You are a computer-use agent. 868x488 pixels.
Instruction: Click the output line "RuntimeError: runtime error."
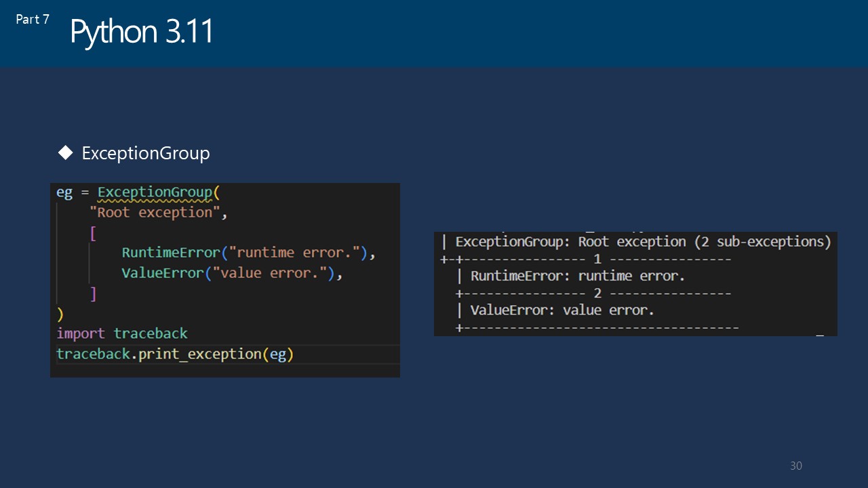(578, 276)
